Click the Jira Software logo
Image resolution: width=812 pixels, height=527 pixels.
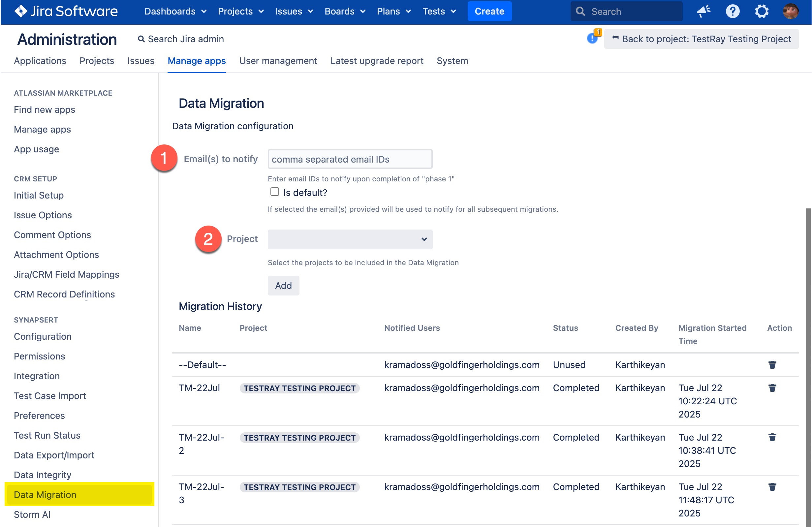point(66,11)
